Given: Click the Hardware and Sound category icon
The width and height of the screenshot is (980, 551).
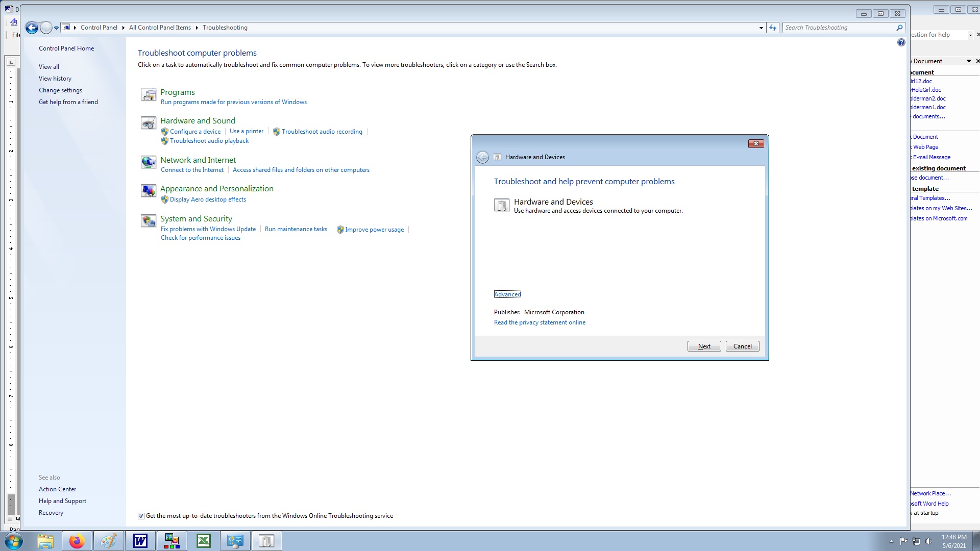Looking at the screenshot, I should click(x=149, y=123).
